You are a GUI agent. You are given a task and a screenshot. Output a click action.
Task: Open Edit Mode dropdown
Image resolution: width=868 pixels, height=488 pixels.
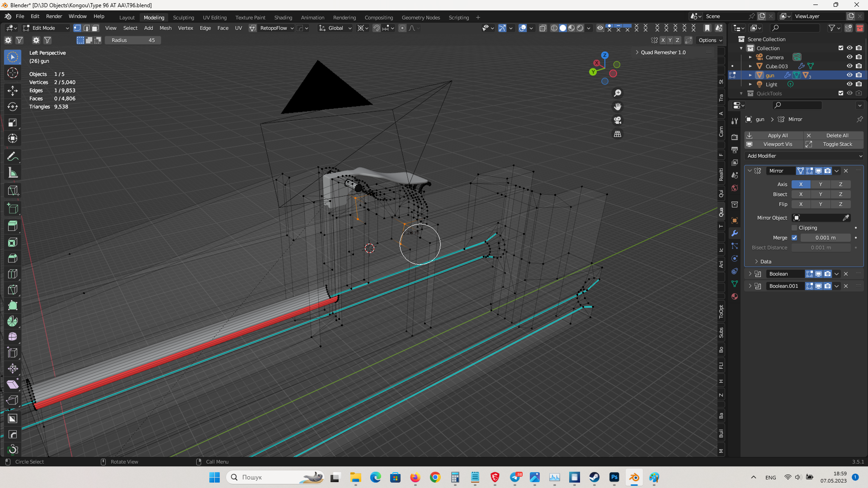[46, 28]
